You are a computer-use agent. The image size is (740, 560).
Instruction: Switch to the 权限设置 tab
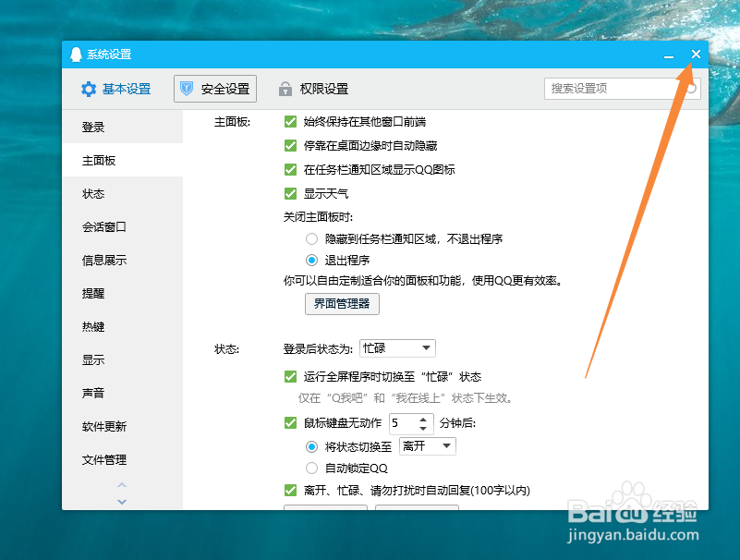click(313, 89)
